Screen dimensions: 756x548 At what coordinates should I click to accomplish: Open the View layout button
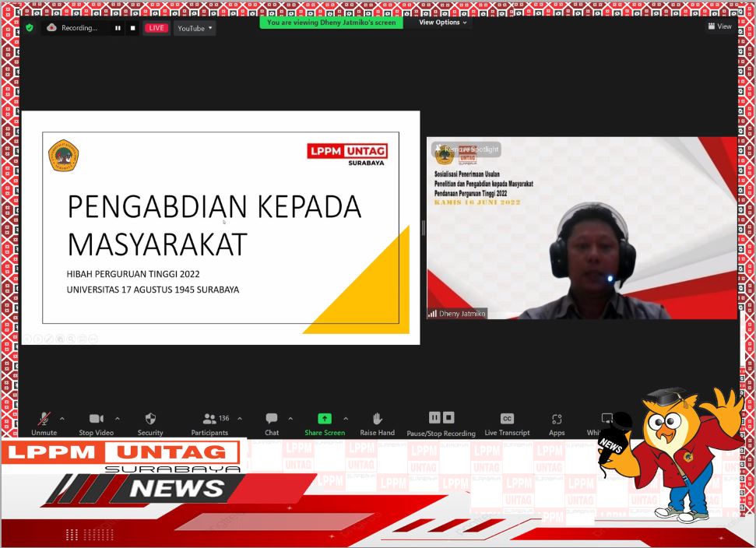[x=720, y=26]
